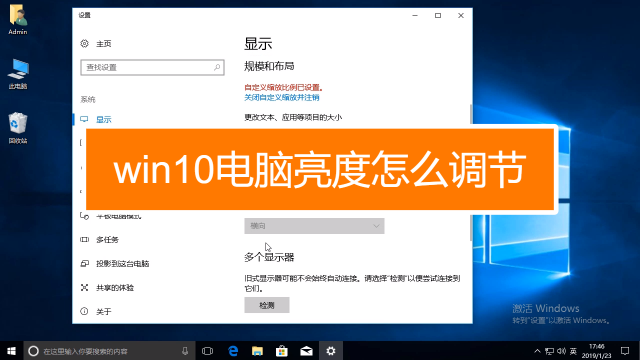
Task: Open the 横向 orientation dropdown
Action: coord(314,226)
